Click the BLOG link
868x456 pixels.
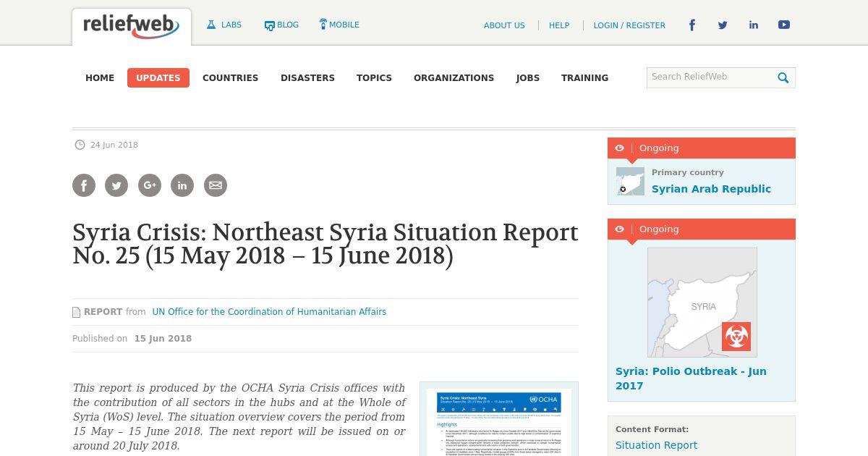coord(288,25)
